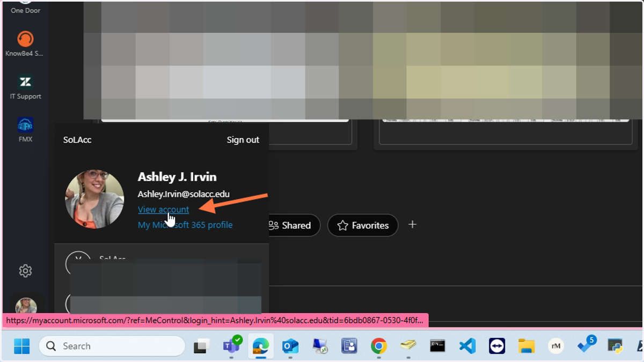Click the Ashley J. Irvin name
Screen dimensions: 644x362
point(177,177)
